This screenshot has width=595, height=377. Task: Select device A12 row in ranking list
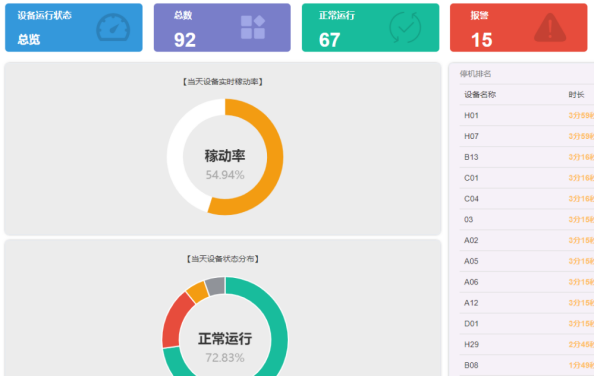click(x=527, y=303)
